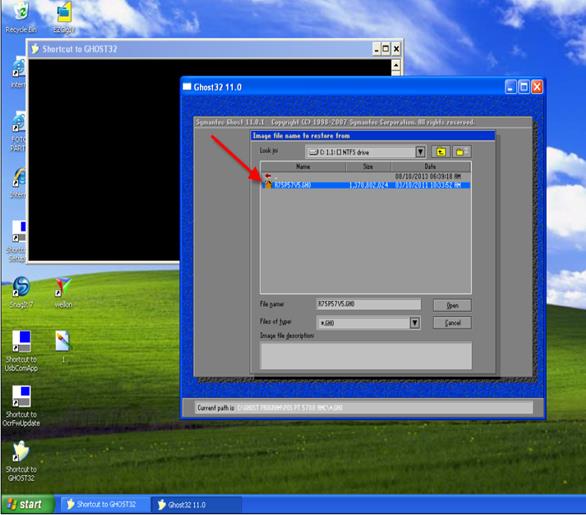Sort file list by Name column

click(303, 167)
